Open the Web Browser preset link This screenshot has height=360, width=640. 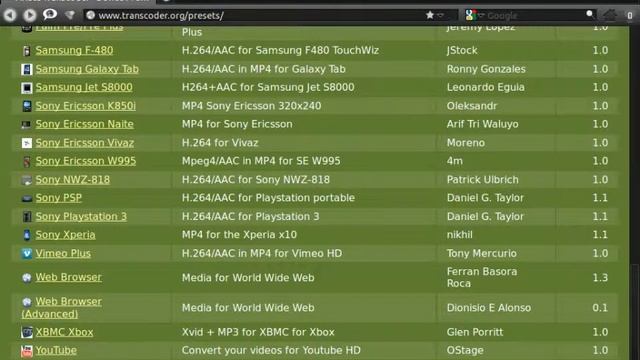pos(68,277)
